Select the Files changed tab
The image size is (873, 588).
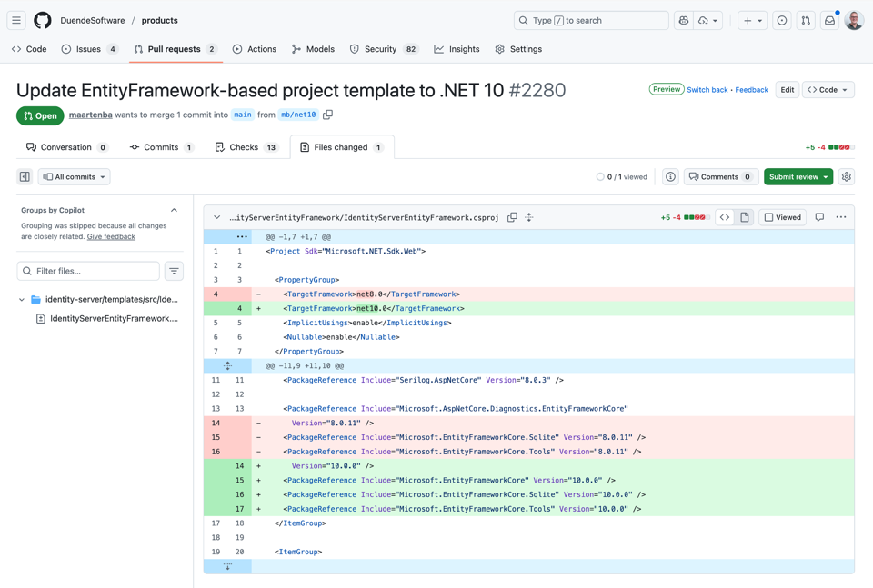tap(342, 147)
